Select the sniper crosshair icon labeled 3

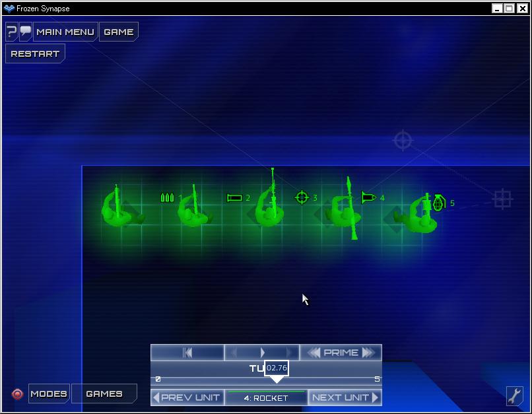tap(302, 197)
